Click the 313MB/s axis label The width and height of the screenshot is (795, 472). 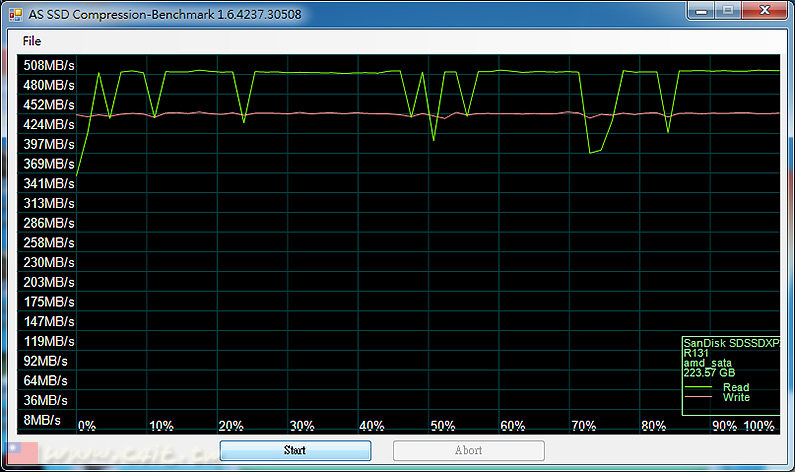pos(49,203)
